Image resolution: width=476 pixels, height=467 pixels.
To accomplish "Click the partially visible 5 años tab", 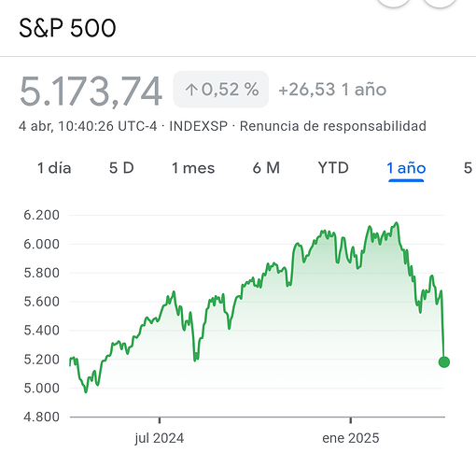I will pos(469,168).
